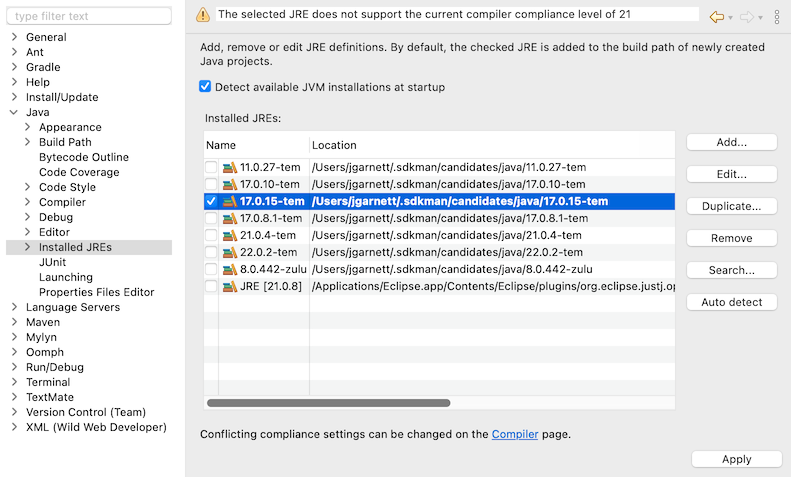Expand the Compiler subsection
Image resolution: width=791 pixels, height=477 pixels.
tap(27, 202)
